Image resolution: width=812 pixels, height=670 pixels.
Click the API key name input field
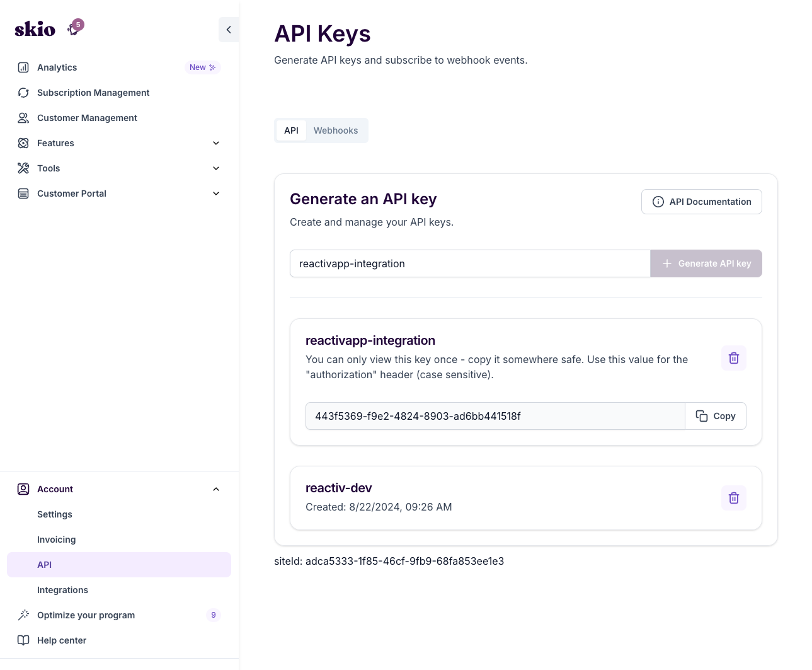tap(469, 263)
